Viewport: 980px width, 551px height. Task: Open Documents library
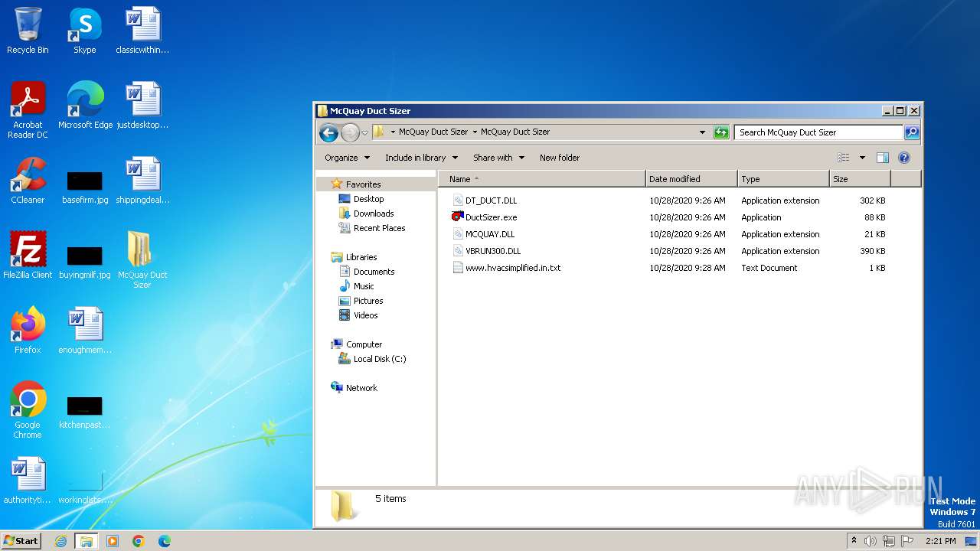click(x=374, y=272)
